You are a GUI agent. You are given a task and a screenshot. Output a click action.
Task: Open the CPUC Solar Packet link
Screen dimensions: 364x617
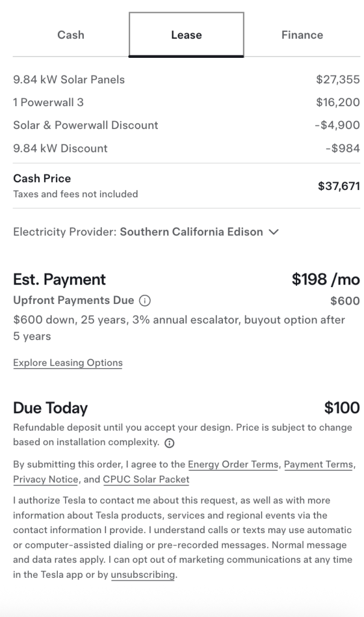pyautogui.click(x=146, y=479)
